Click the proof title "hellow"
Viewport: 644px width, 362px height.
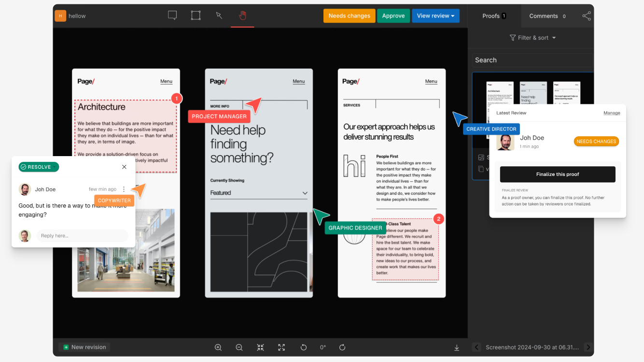(x=77, y=16)
